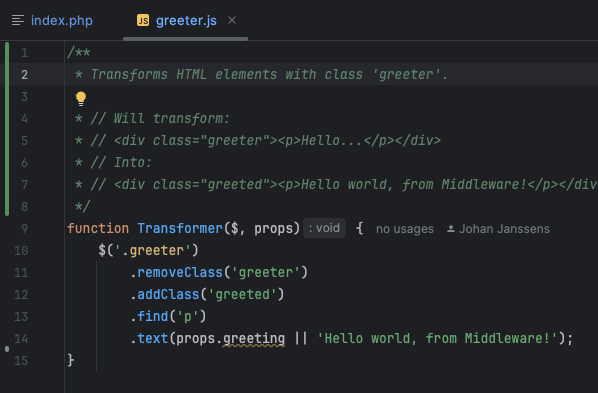Click the 'function' keyword on line 9
The image size is (598, 393).
pos(98,228)
